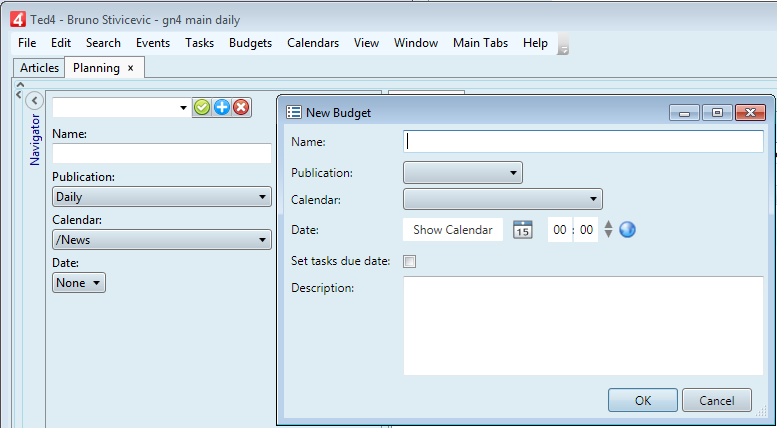Click the hours field of time

[560, 230]
